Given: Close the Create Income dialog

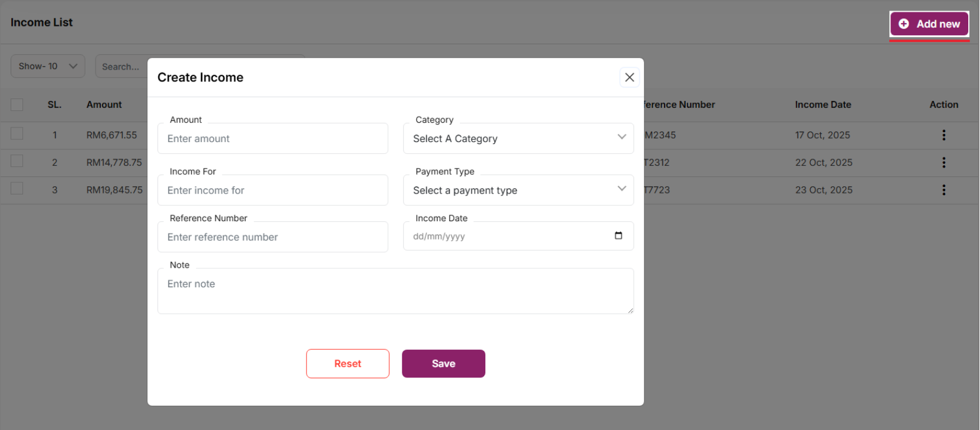Looking at the screenshot, I should pyautogui.click(x=629, y=77).
